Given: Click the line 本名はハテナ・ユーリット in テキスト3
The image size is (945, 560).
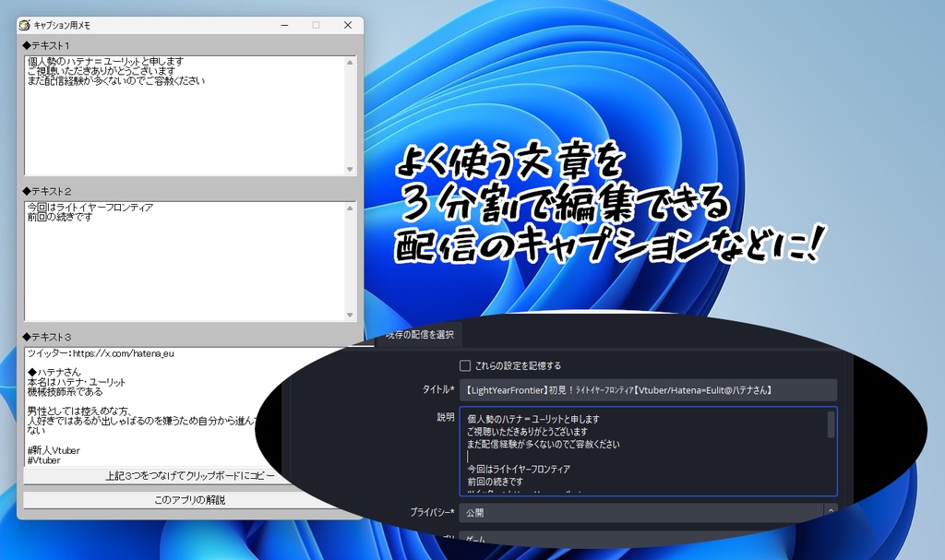Looking at the screenshot, I should click(77, 382).
